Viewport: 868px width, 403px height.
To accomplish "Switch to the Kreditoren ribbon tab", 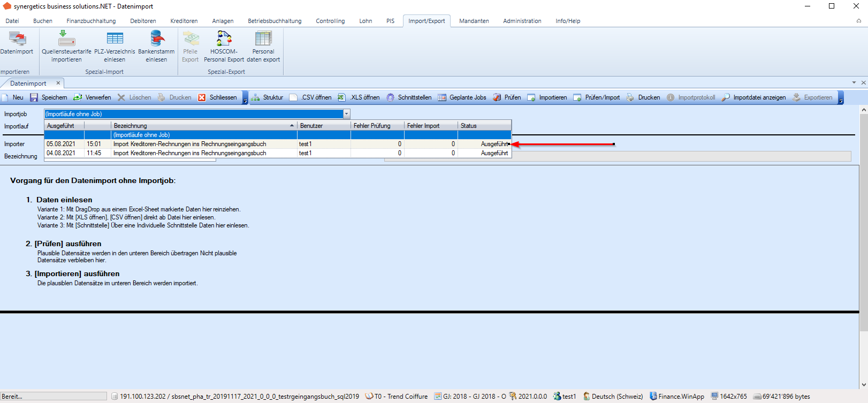I will tap(184, 21).
